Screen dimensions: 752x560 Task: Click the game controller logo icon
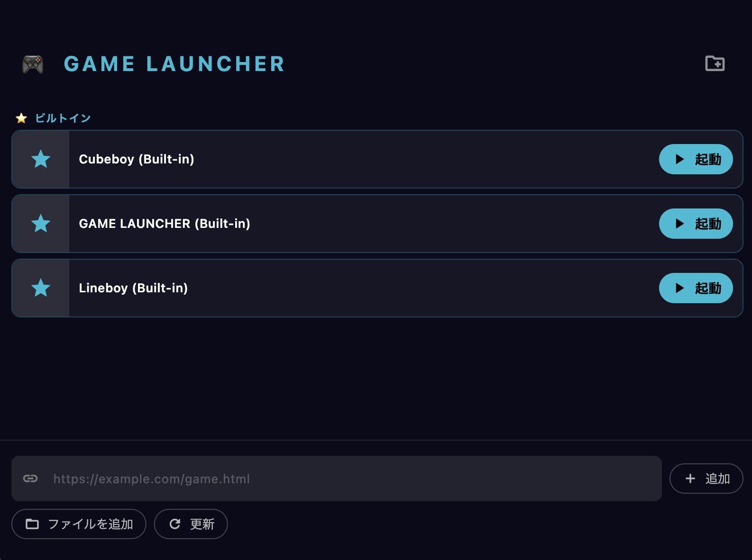tap(33, 64)
